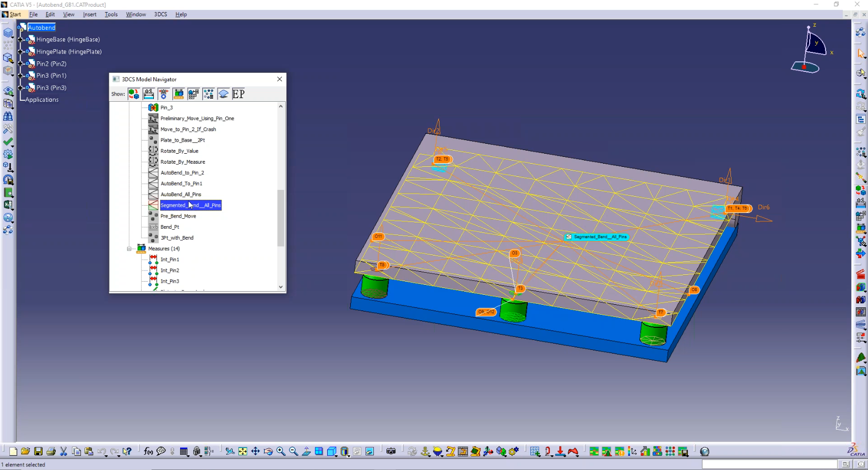Image resolution: width=868 pixels, height=470 pixels.
Task: Select AutoBend_All_Pins in navigator
Action: pyautogui.click(x=181, y=195)
